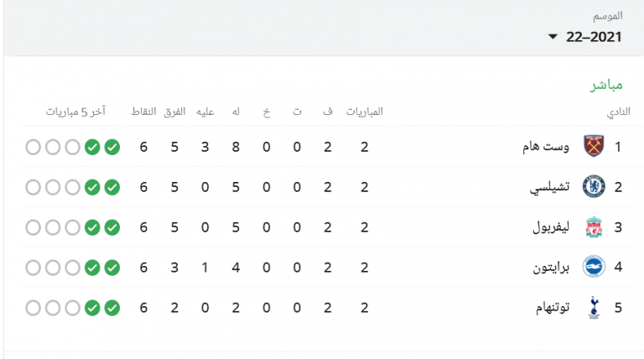Click West Ham's middle empty match circle

[53, 147]
